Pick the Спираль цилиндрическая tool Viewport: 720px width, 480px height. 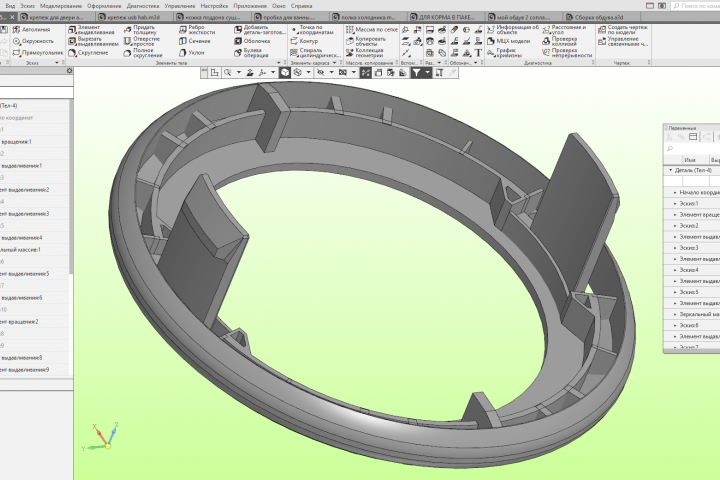coord(315,53)
